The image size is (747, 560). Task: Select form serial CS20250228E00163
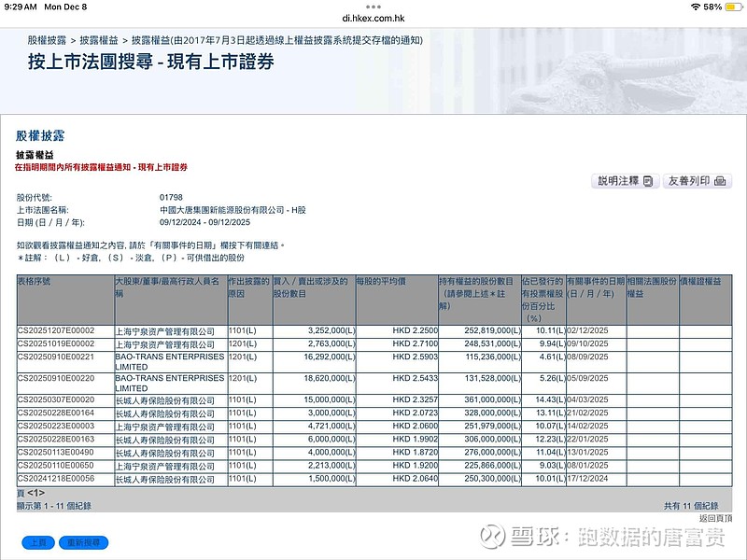pyautogui.click(x=56, y=439)
